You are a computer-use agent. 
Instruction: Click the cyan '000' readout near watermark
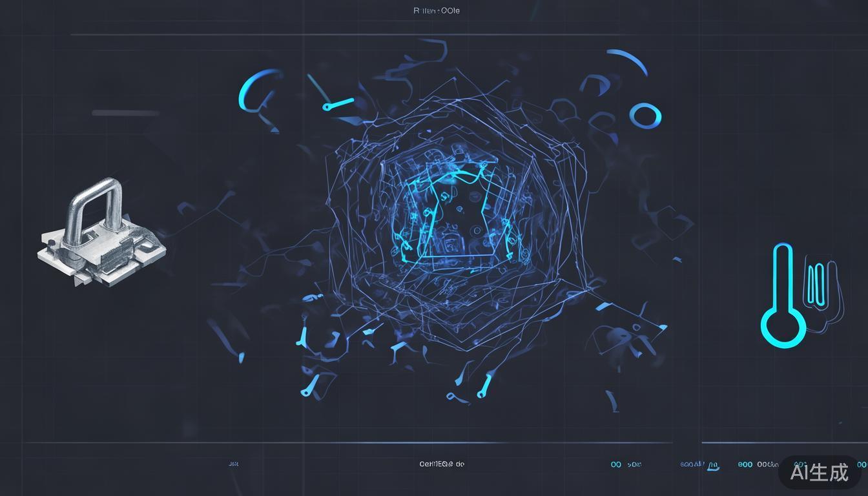[x=745, y=464]
